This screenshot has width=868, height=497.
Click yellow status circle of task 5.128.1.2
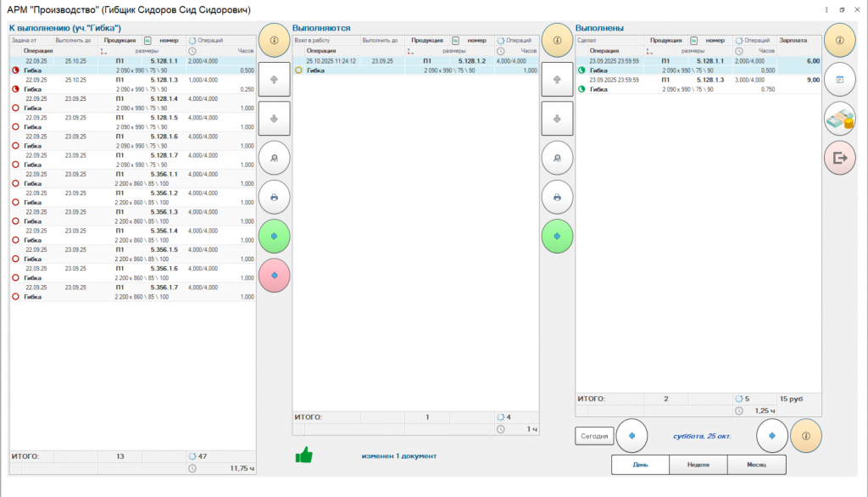click(x=298, y=70)
